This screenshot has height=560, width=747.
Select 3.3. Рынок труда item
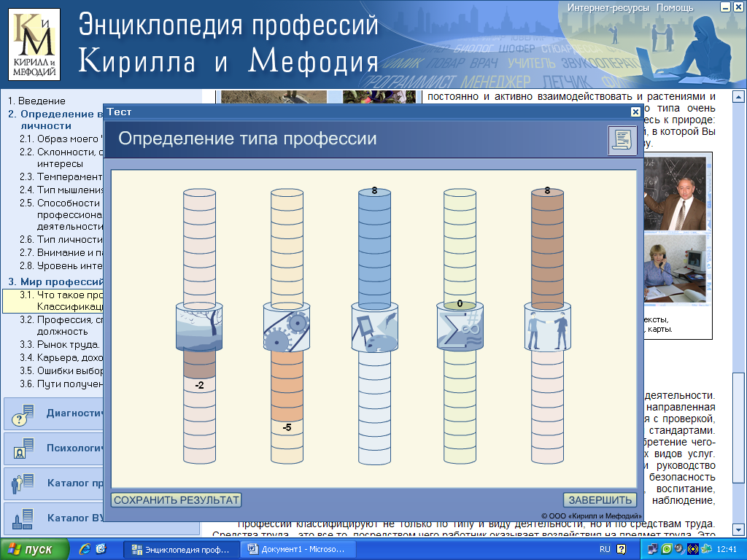point(60,344)
